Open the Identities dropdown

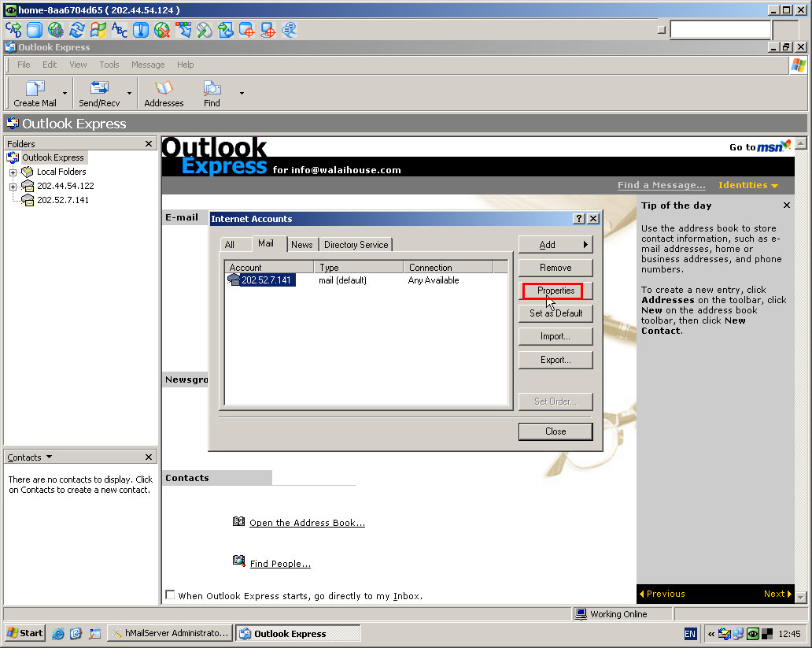coord(747,185)
